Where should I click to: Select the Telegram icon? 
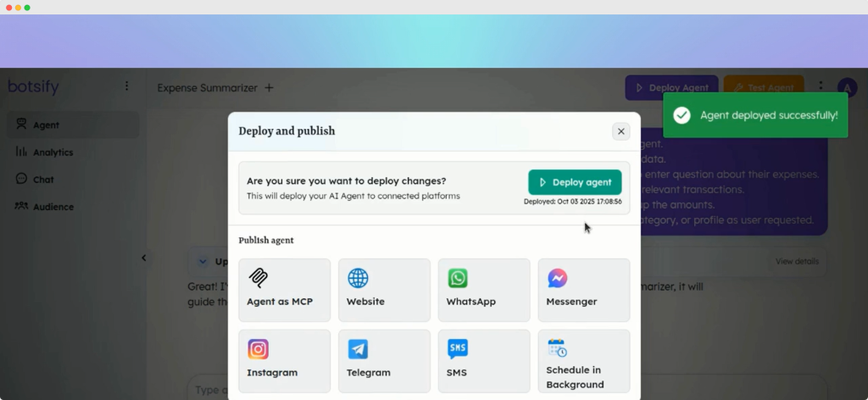tap(358, 349)
